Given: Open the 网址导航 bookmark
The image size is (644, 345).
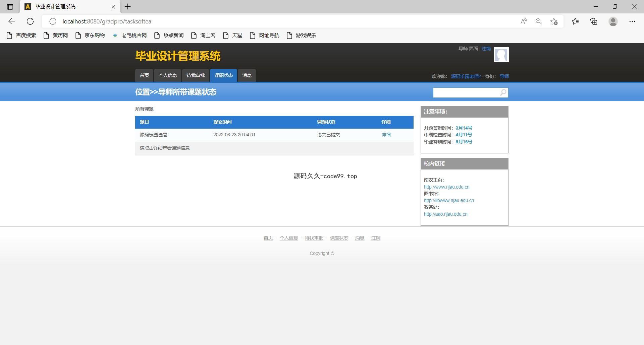Looking at the screenshot, I should click(265, 36).
